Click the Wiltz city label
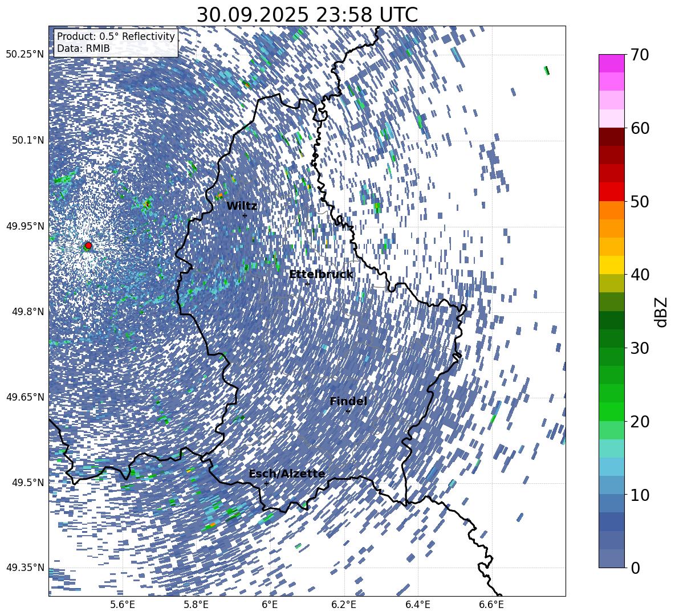 pos(242,206)
